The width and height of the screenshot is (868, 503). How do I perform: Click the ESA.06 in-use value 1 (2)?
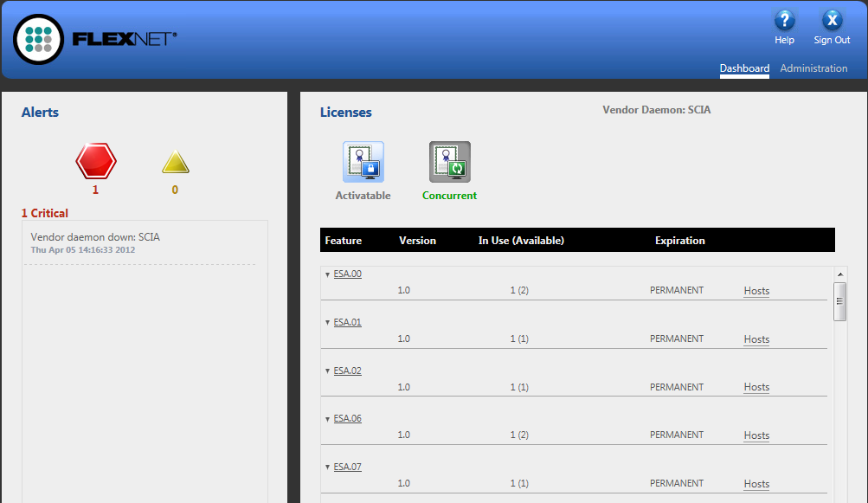519,435
